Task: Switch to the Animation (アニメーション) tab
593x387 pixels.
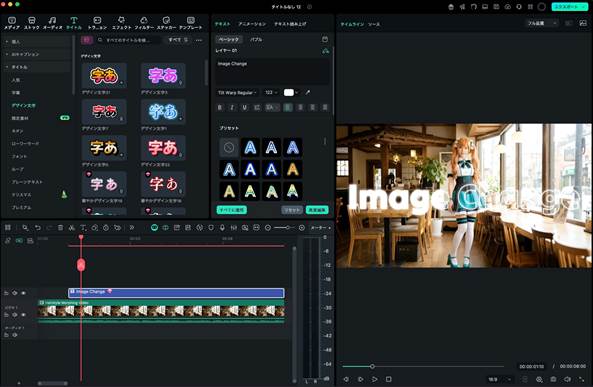Action: pyautogui.click(x=252, y=24)
